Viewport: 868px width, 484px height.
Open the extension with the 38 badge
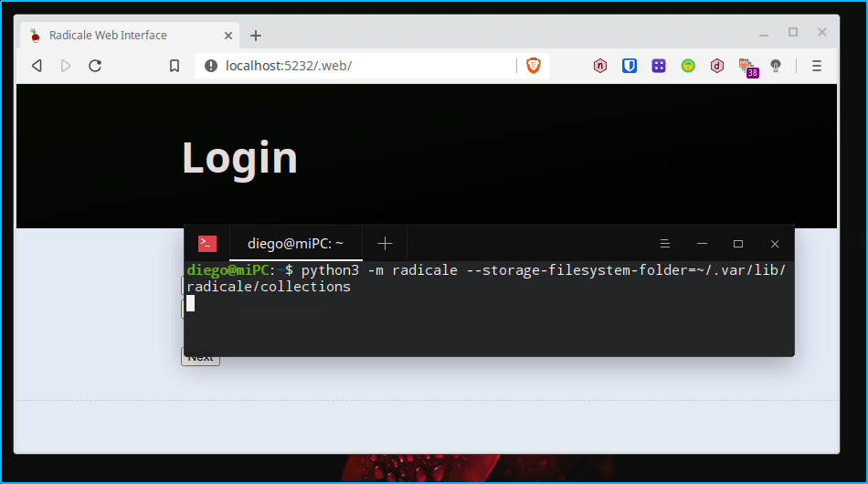tap(747, 67)
